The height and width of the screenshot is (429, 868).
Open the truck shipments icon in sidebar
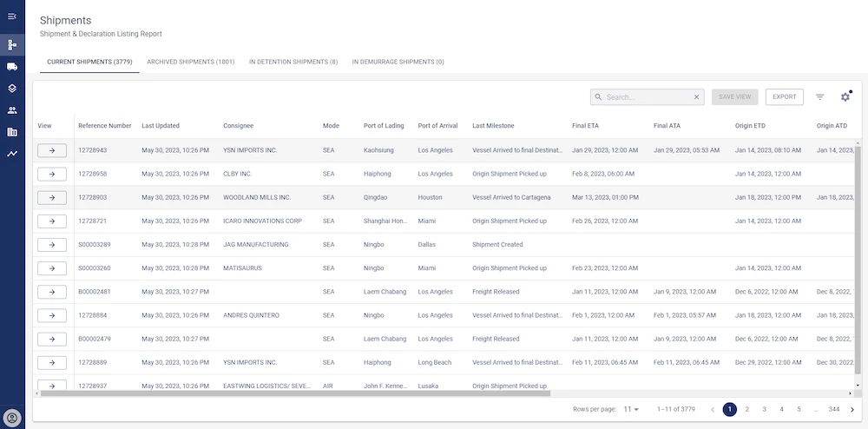click(12, 66)
